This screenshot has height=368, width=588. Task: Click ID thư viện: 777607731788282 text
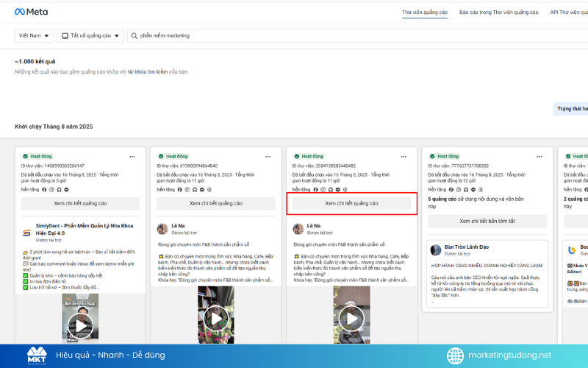coord(458,166)
